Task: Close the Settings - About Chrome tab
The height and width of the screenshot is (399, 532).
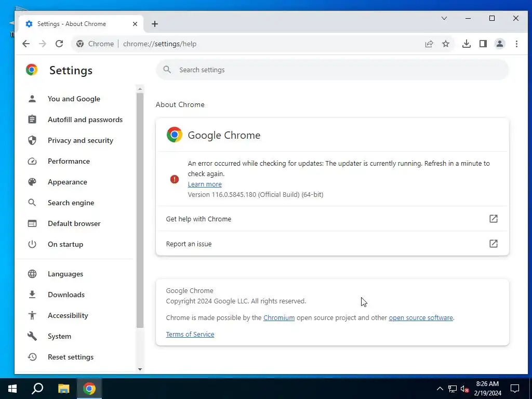Action: 135,24
